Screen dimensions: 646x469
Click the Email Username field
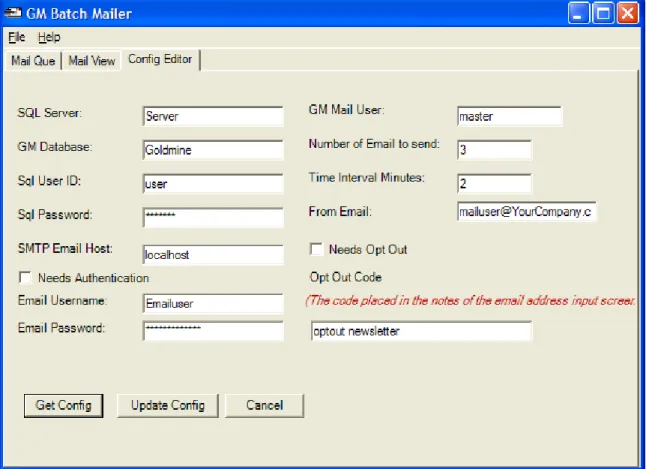[x=213, y=304]
